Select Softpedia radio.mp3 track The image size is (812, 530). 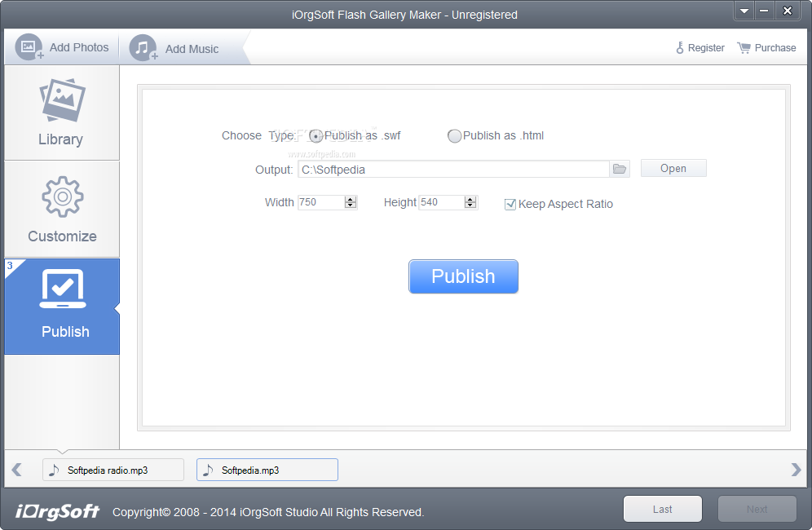pyautogui.click(x=113, y=470)
